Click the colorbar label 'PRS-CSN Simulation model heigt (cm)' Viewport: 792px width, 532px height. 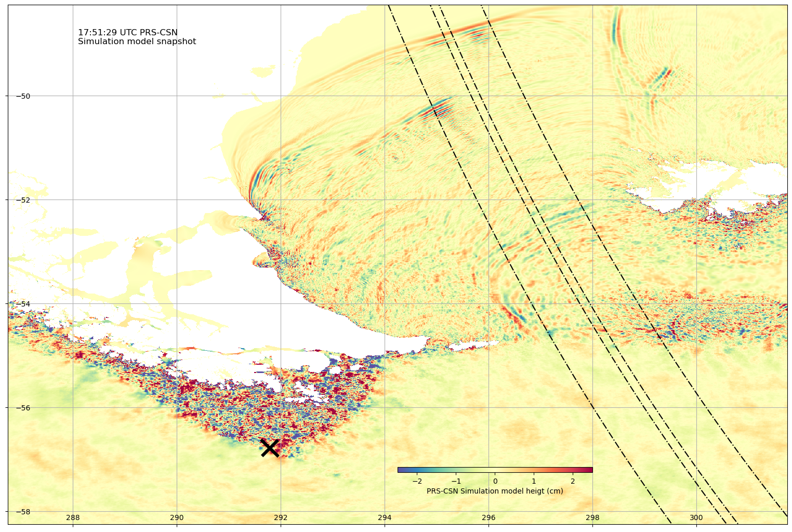tap(495, 491)
